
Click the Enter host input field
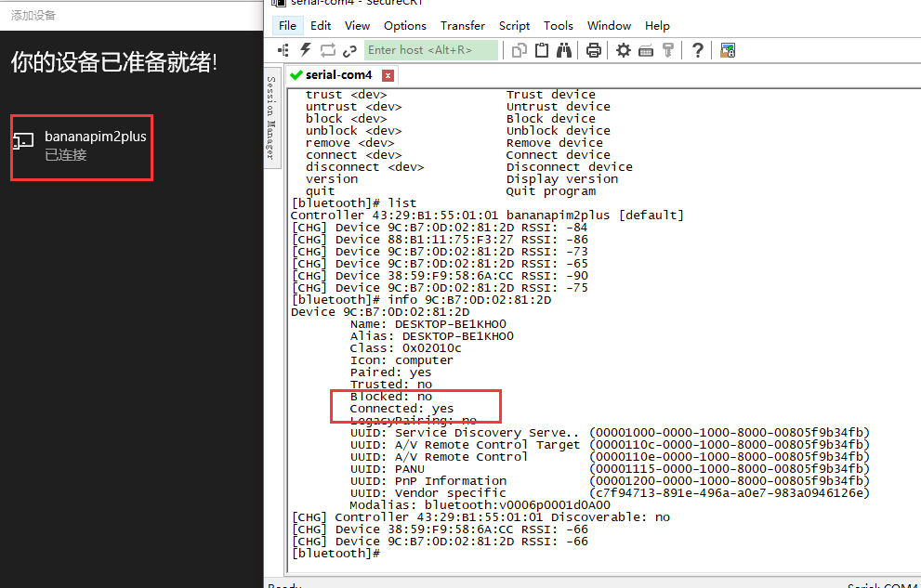point(430,50)
